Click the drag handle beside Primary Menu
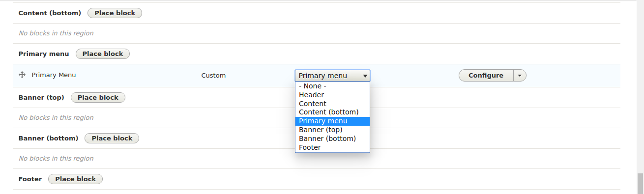 click(x=22, y=75)
